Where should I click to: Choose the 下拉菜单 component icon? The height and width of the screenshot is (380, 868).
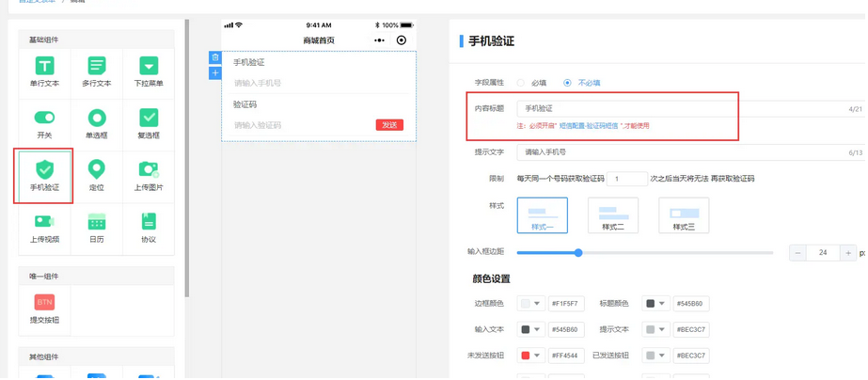(x=149, y=67)
